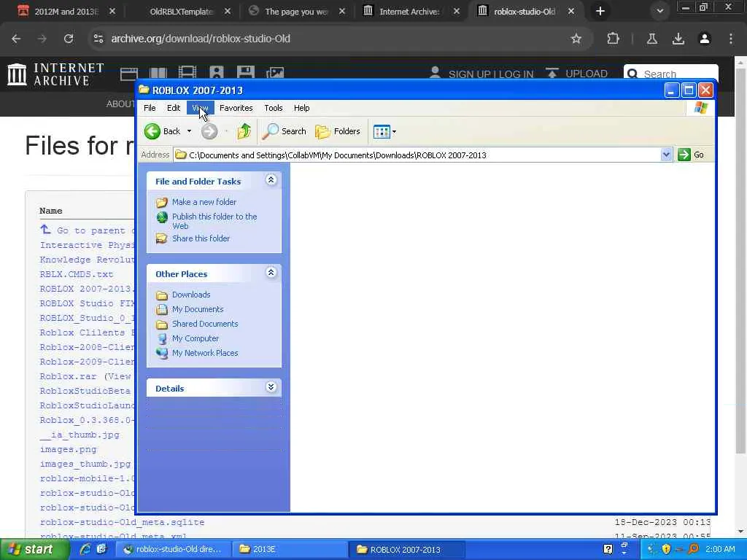The width and height of the screenshot is (747, 560).
Task: Open the View menu in Explorer
Action: tap(200, 108)
